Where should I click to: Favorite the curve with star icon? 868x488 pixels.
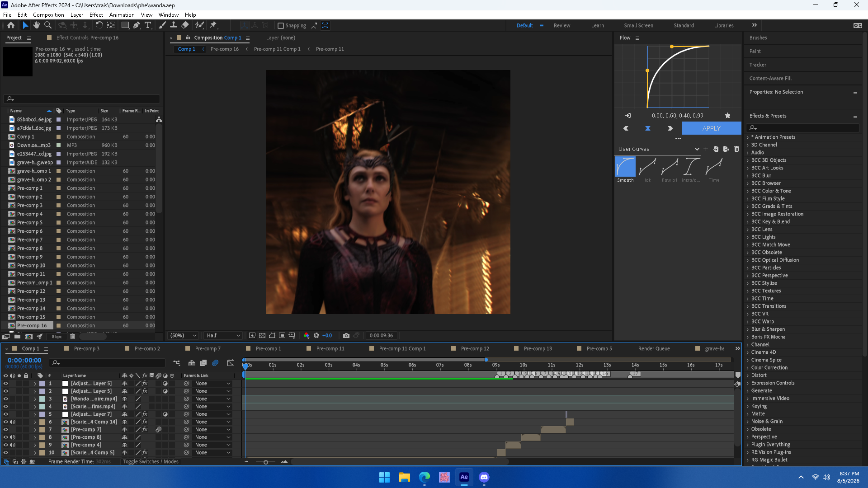click(728, 116)
